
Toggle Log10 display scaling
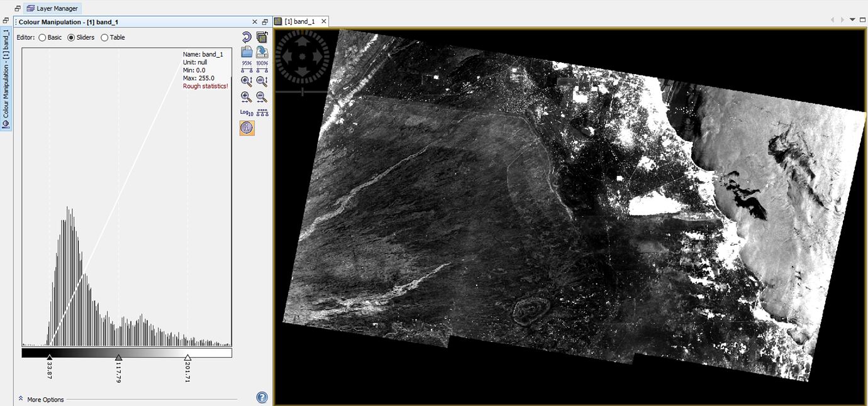tap(247, 112)
